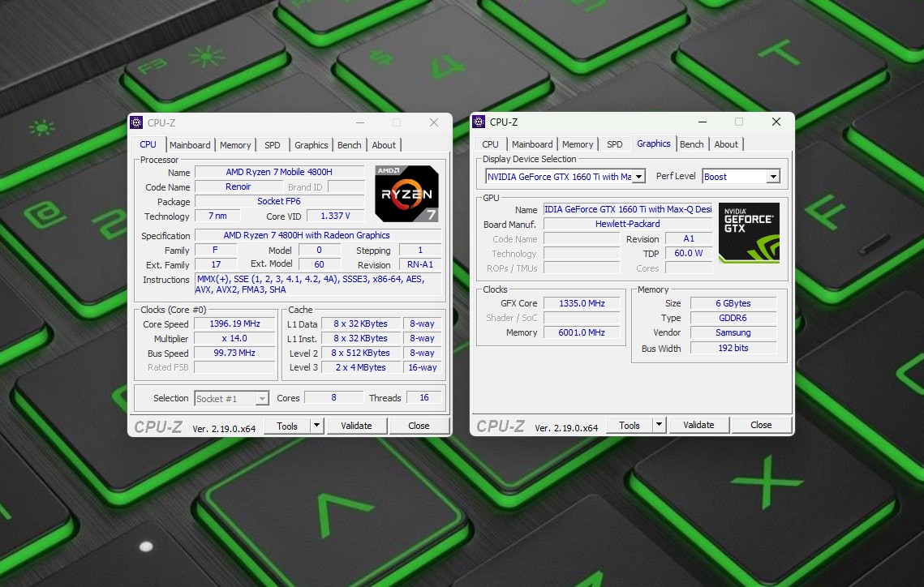The height and width of the screenshot is (587, 924).
Task: Click the AMD Ryzen 7 logo
Action: (x=406, y=194)
